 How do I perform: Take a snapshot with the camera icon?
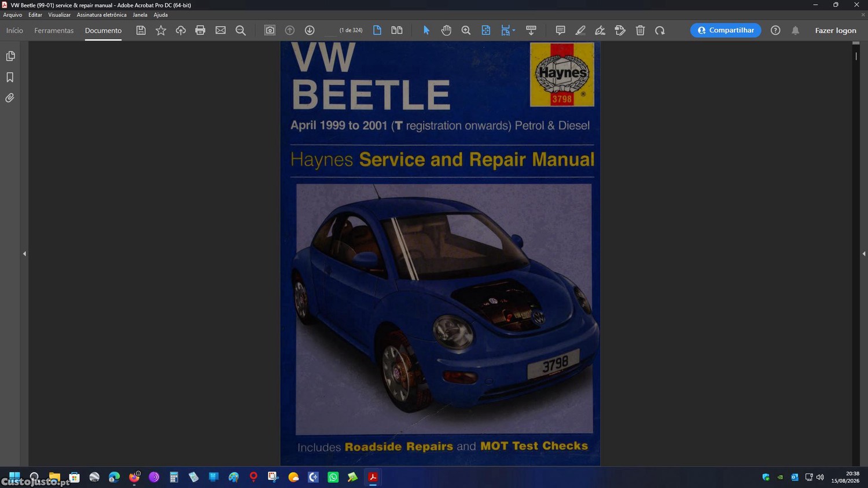[270, 30]
